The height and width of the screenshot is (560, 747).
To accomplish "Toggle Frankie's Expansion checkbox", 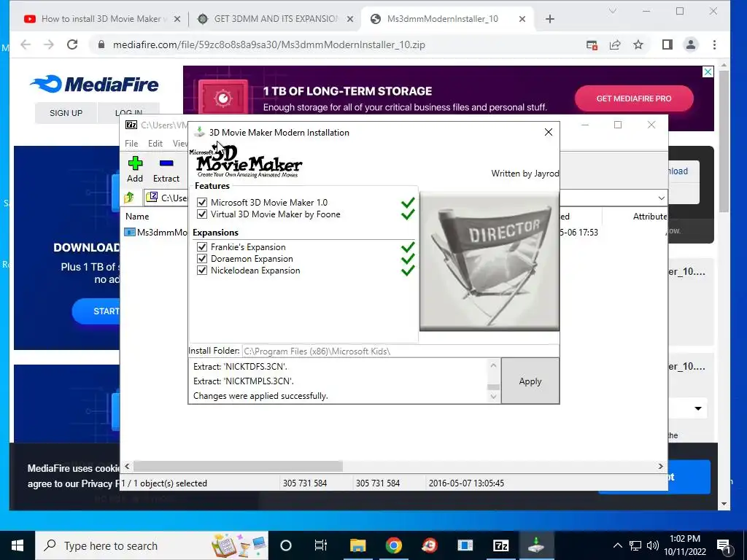I will point(202,246).
